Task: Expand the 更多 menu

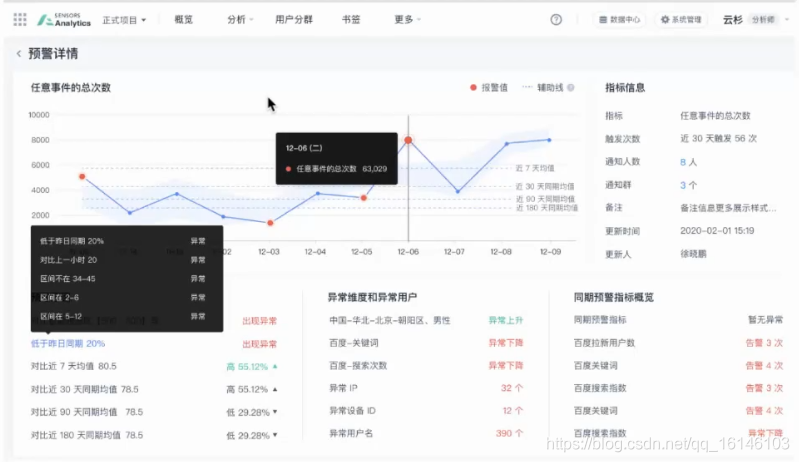Action: click(x=407, y=19)
